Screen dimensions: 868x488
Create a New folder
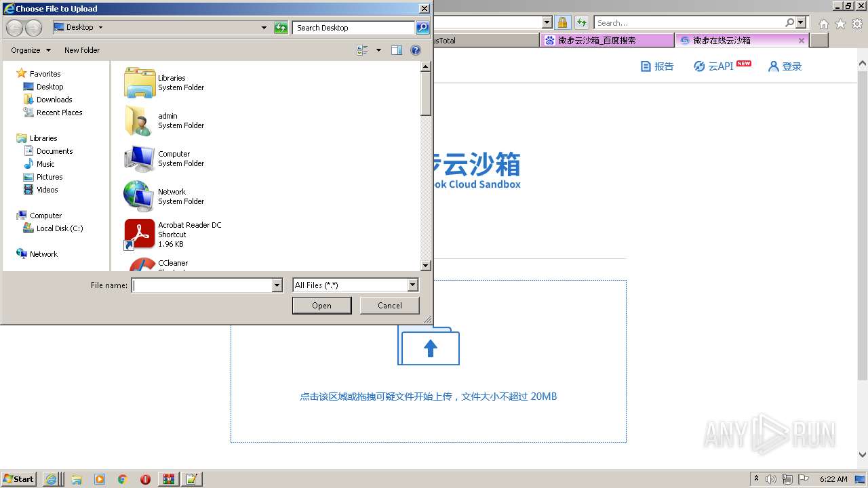[x=82, y=50]
